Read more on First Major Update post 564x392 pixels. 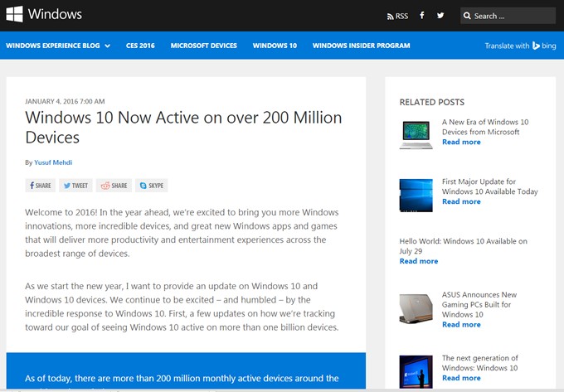[461, 201]
